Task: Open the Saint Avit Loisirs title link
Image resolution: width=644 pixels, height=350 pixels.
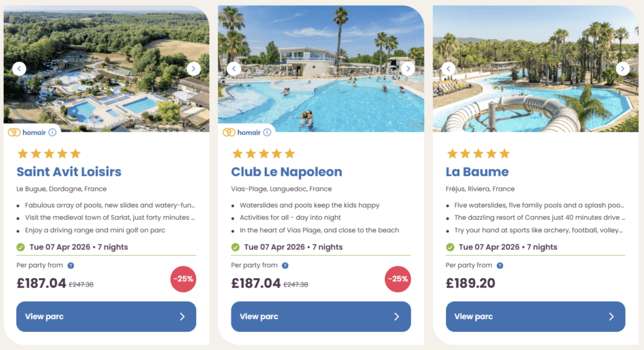Action: point(69,172)
